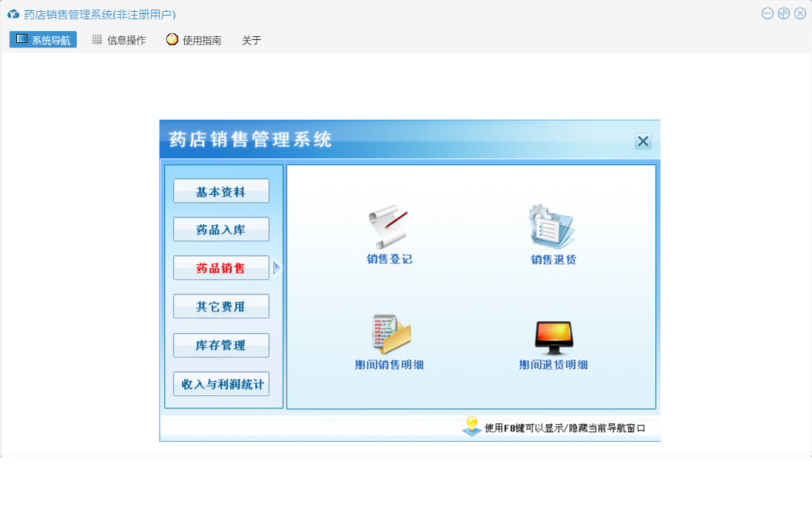The height and width of the screenshot is (532, 812).
Task: Open the 系统导航 menu
Action: (x=43, y=40)
